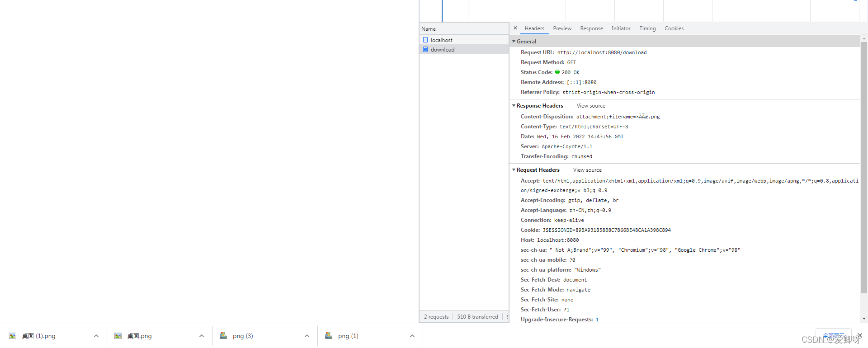Click the headers panel scrollbar up arrow
This screenshot has height=348, width=868.
pos(864,38)
